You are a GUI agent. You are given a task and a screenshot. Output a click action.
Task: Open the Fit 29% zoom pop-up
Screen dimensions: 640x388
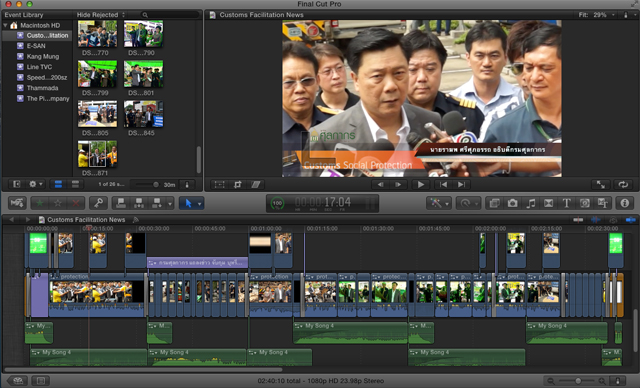[x=596, y=15]
